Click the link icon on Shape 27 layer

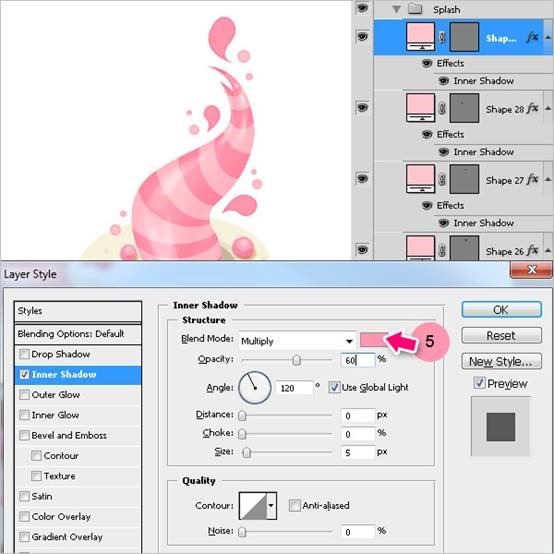tap(442, 179)
